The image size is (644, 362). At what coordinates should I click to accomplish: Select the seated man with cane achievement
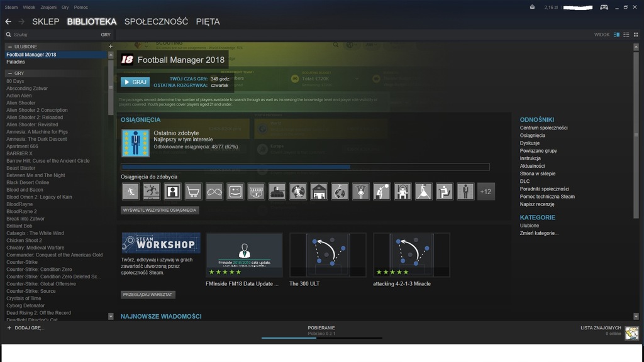point(445,192)
